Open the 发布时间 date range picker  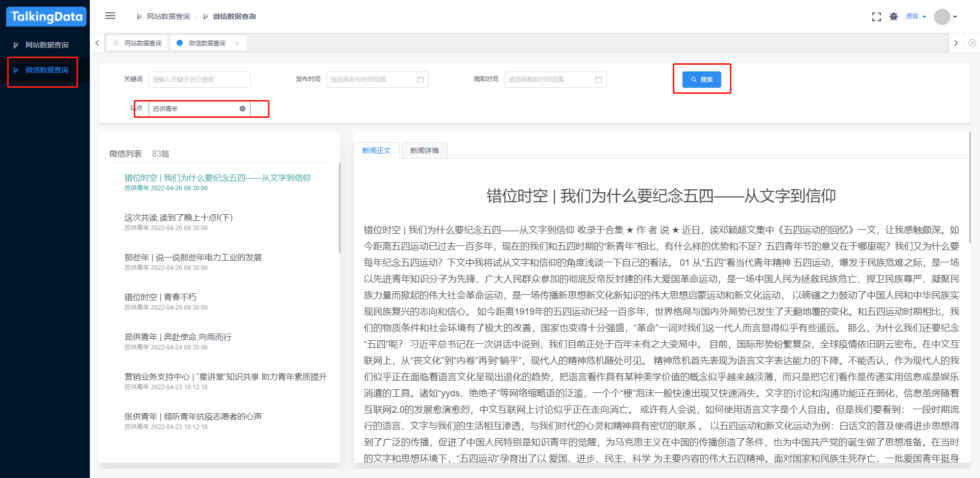click(377, 80)
